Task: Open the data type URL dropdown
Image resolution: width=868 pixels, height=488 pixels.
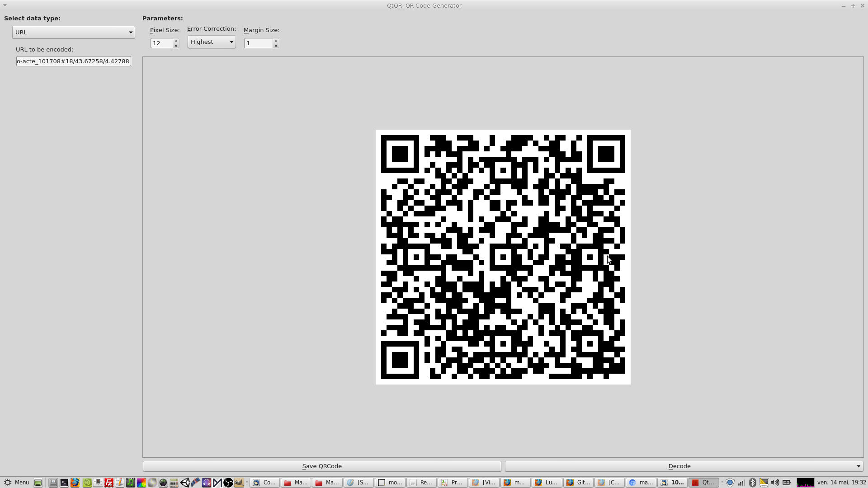Action: pos(73,32)
